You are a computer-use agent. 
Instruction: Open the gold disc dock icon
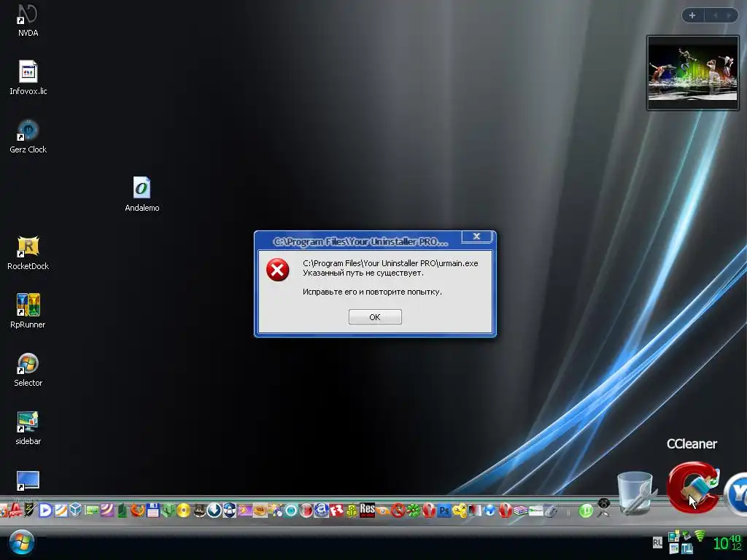pos(183,511)
